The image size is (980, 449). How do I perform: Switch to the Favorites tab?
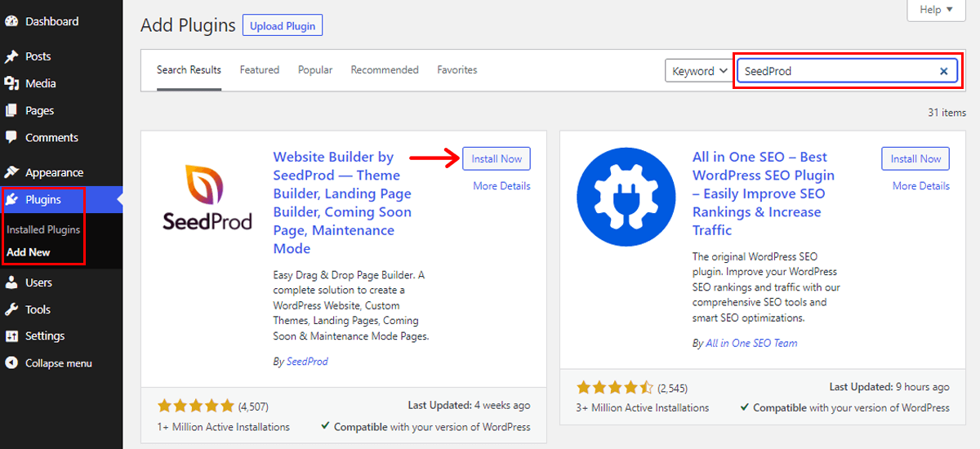tap(457, 70)
